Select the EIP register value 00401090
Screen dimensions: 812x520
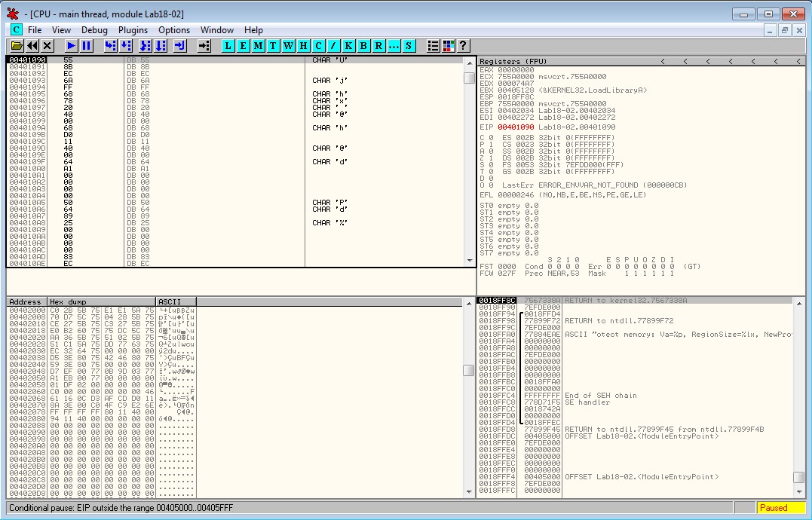[515, 127]
